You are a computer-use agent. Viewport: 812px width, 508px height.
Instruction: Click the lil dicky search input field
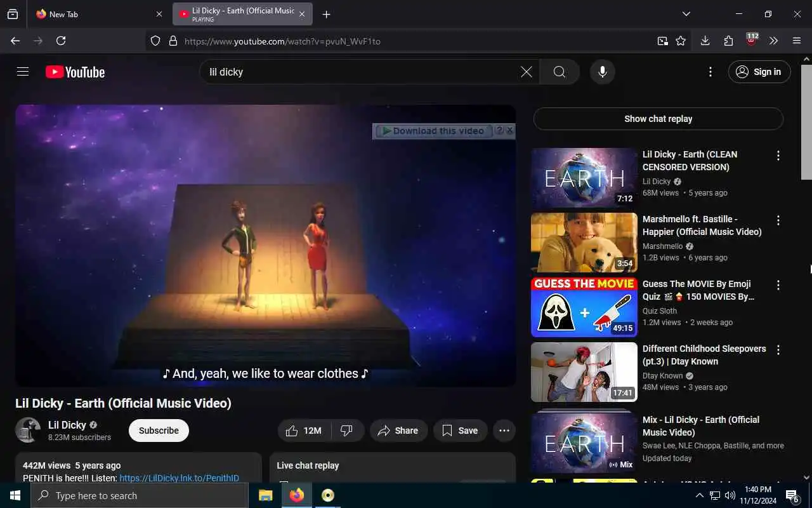click(x=362, y=72)
